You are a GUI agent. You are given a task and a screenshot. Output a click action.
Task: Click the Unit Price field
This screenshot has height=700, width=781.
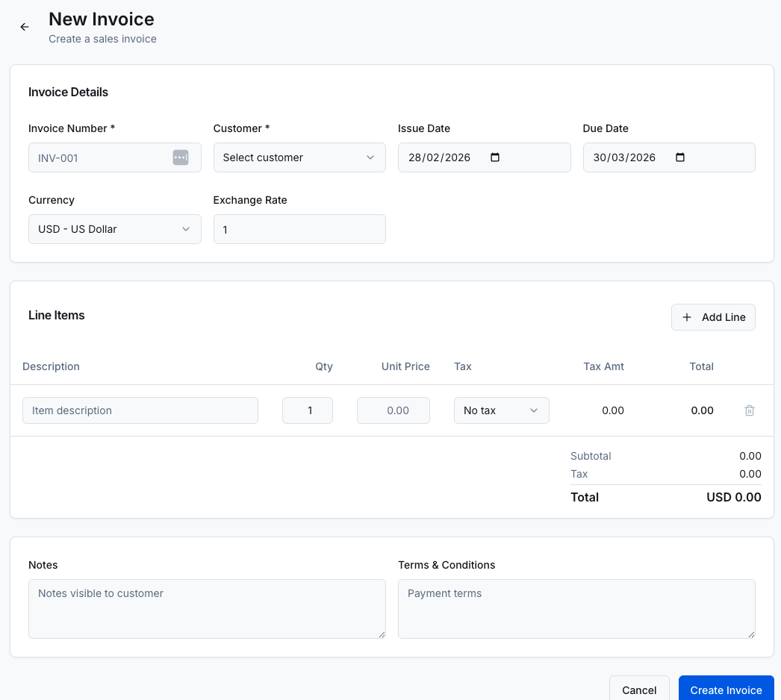[x=393, y=410]
